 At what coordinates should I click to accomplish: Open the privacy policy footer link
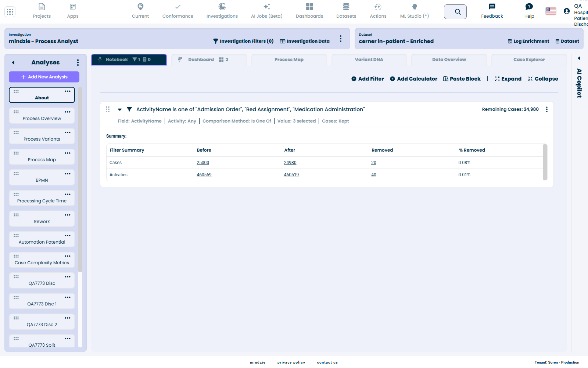click(x=291, y=362)
